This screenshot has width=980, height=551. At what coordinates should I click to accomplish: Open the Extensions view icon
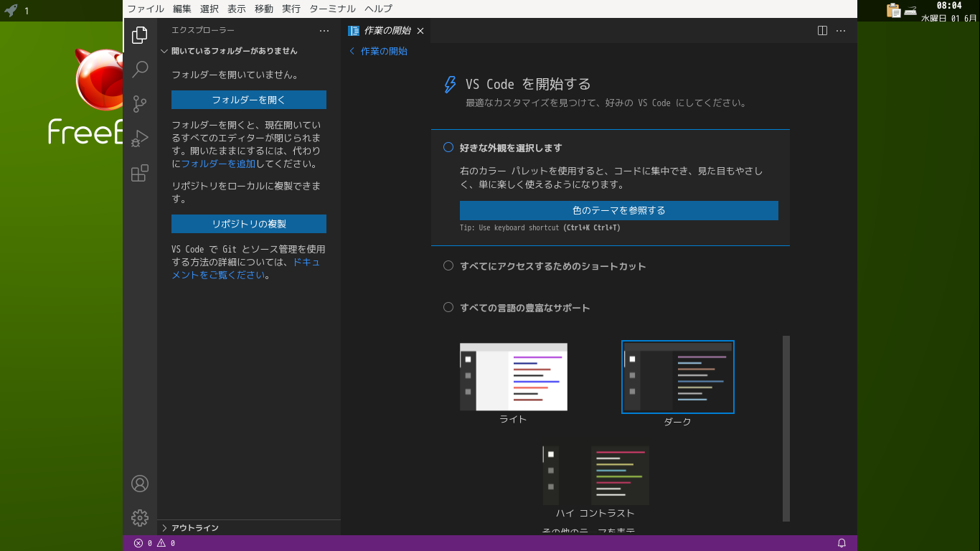140,173
